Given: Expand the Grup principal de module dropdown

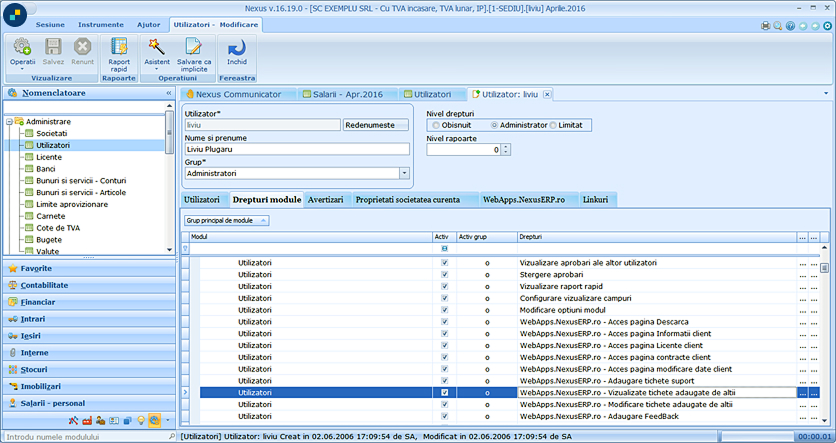Looking at the screenshot, I should [227, 221].
